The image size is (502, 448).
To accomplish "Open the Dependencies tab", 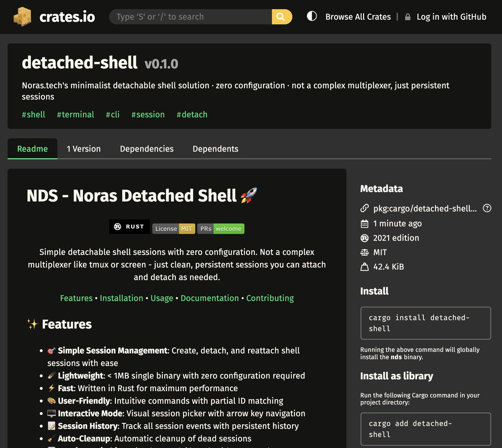I will (147, 149).
